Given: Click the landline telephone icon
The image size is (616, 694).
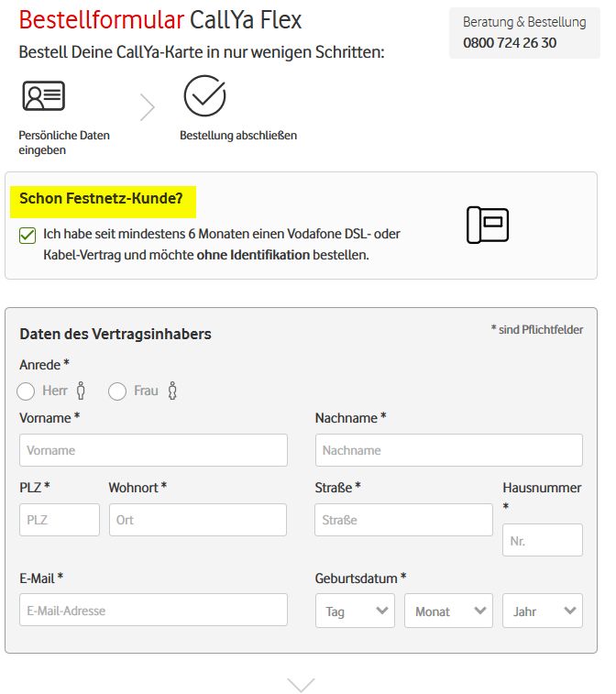Looking at the screenshot, I should pos(488,225).
